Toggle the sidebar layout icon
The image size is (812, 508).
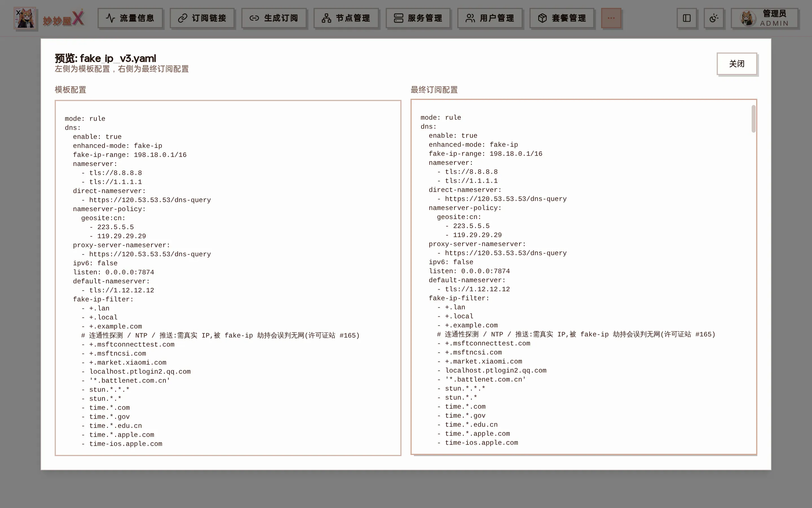[687, 18]
